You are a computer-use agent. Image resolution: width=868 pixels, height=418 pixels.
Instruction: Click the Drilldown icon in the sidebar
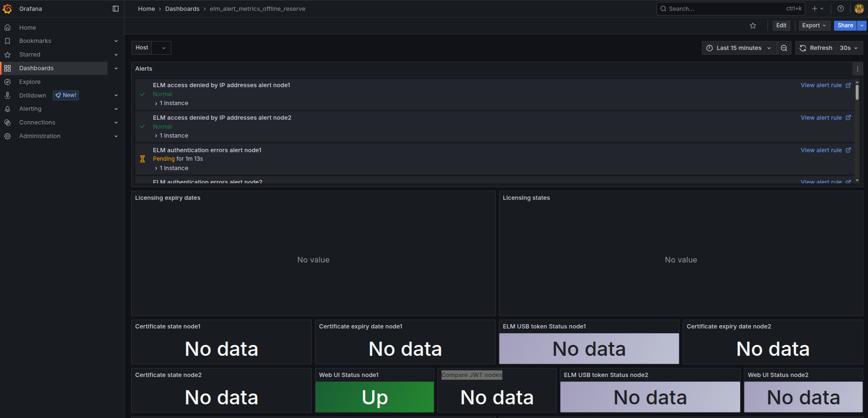(x=8, y=95)
